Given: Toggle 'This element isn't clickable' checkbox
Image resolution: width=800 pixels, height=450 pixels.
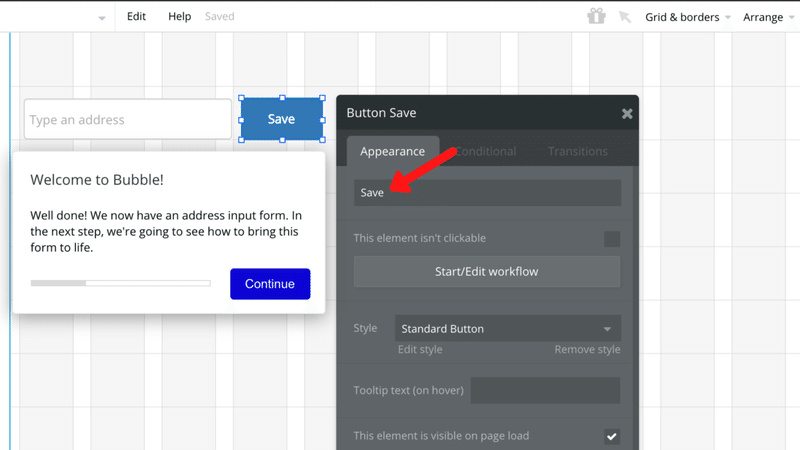Looking at the screenshot, I should click(x=612, y=239).
